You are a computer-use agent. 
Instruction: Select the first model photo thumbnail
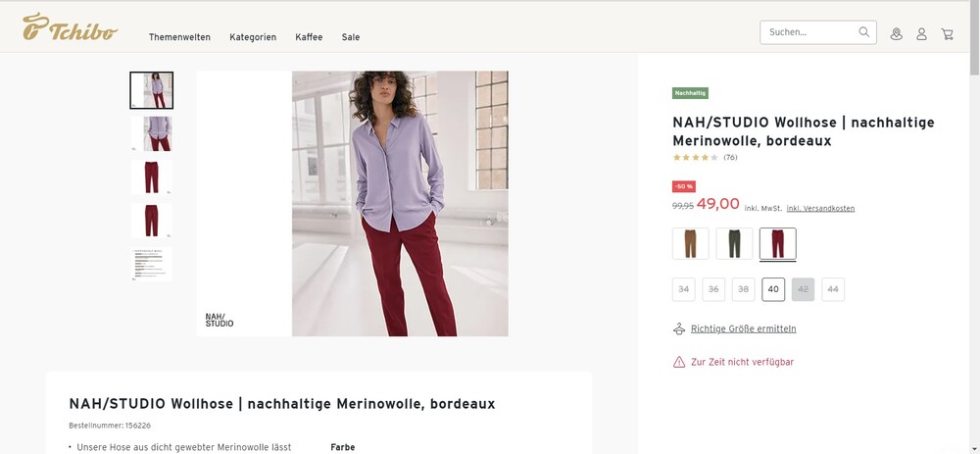(x=151, y=90)
